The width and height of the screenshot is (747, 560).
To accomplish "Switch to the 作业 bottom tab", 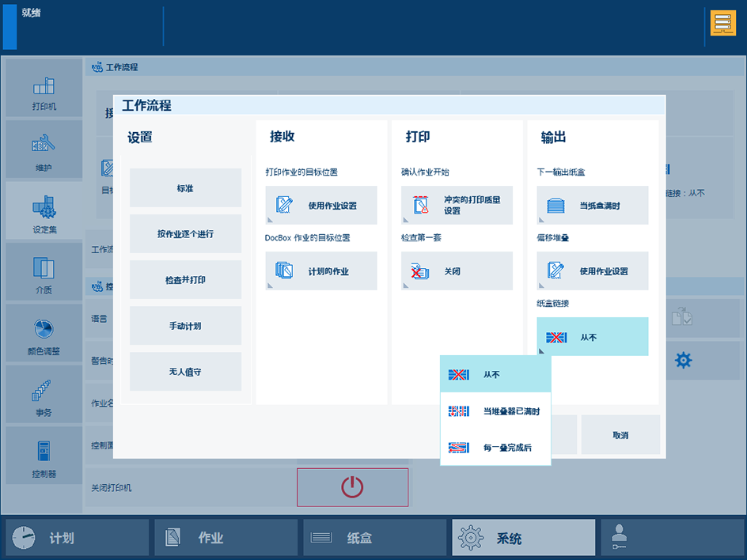I will [226, 538].
